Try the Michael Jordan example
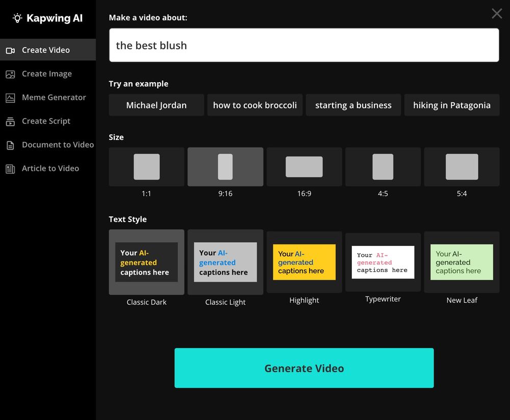This screenshot has height=420, width=510. pos(156,105)
